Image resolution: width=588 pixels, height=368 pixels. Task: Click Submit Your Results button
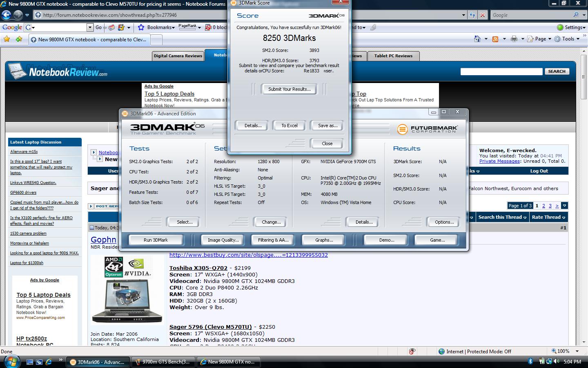[x=289, y=89]
